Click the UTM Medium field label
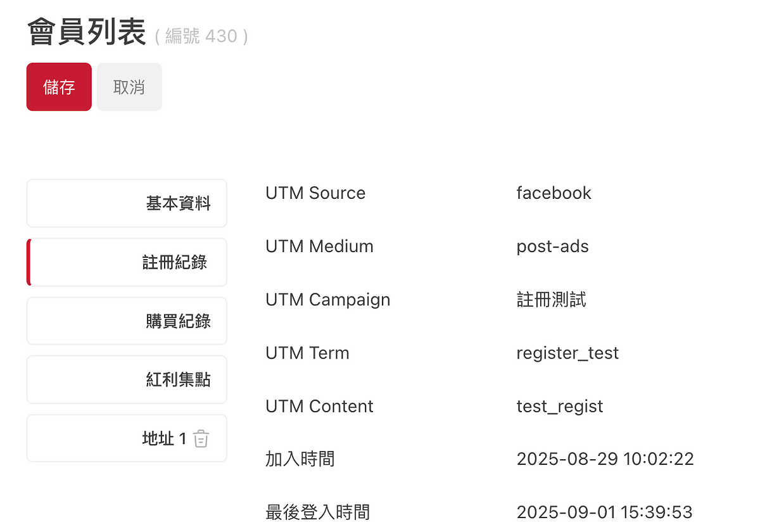 tap(319, 246)
